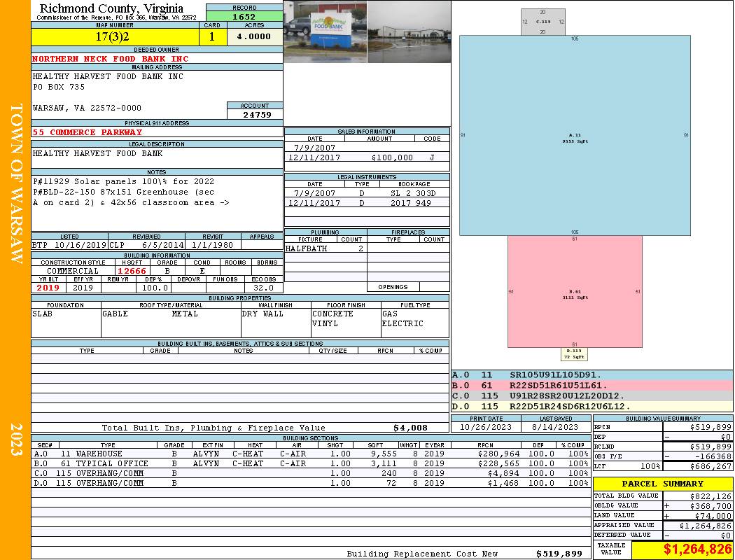Click record number 1652
735x560 pixels.
(x=244, y=17)
